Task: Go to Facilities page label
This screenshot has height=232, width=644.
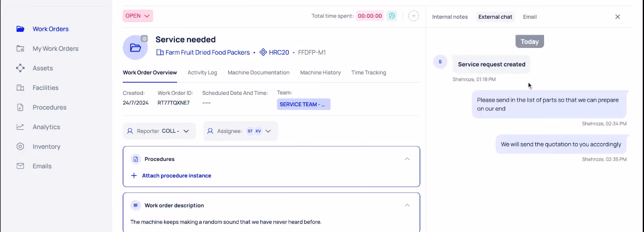Action: [45, 88]
